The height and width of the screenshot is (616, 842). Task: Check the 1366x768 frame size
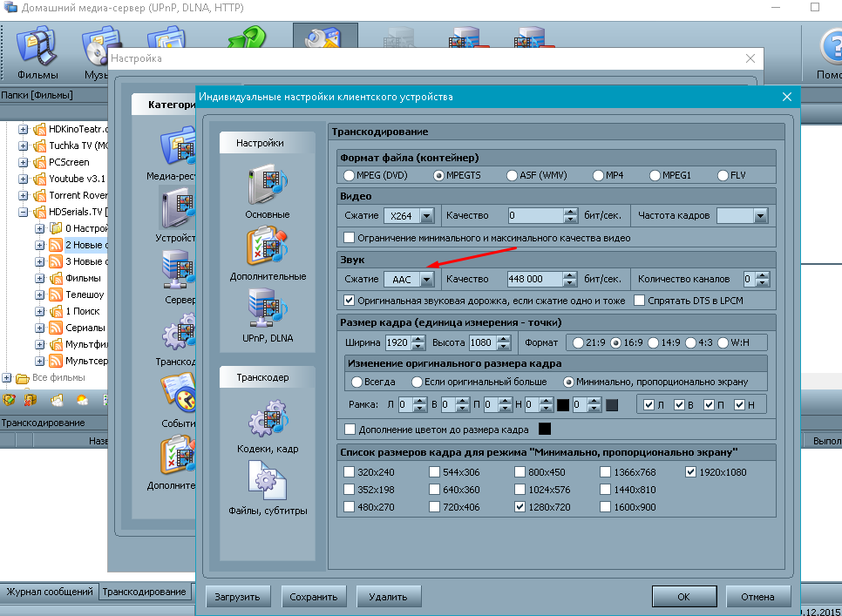tap(606, 472)
